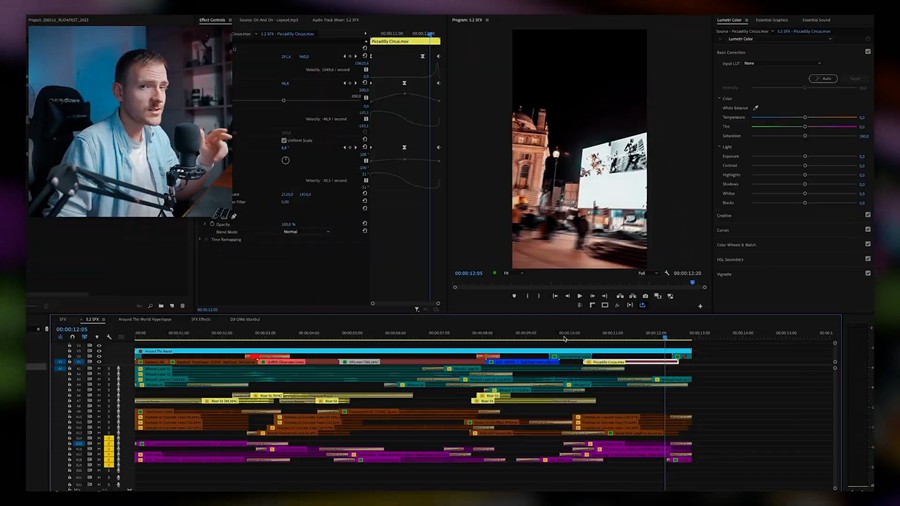
Task: Pick white balance with the eyedropper
Action: [x=756, y=107]
